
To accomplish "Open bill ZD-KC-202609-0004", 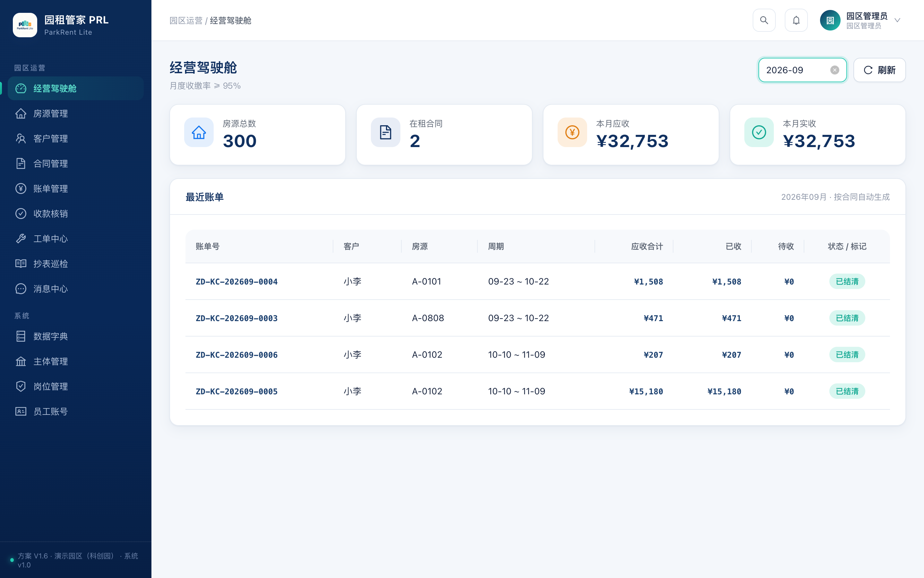I will 236,282.
